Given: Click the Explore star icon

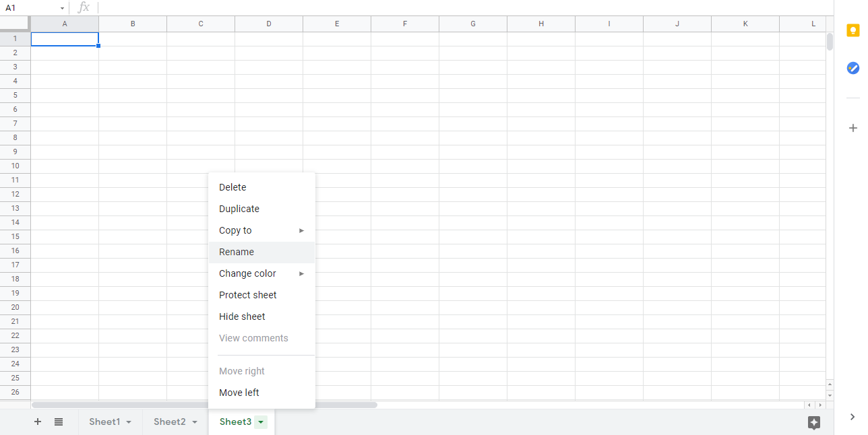Looking at the screenshot, I should point(813,422).
